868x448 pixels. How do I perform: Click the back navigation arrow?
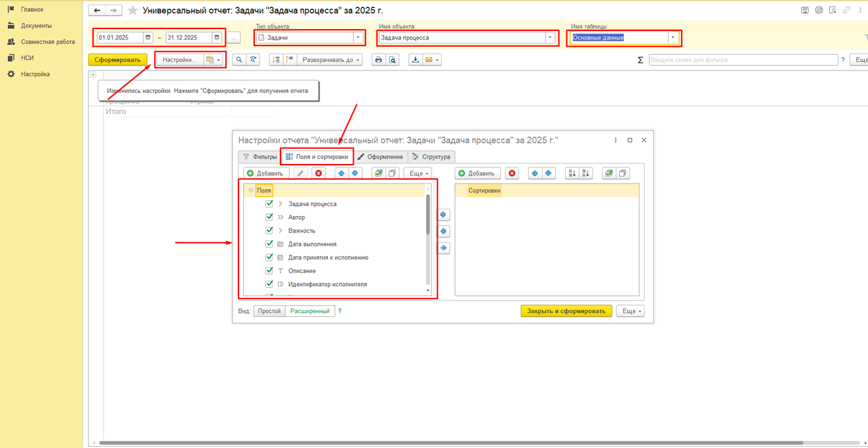[x=97, y=11]
